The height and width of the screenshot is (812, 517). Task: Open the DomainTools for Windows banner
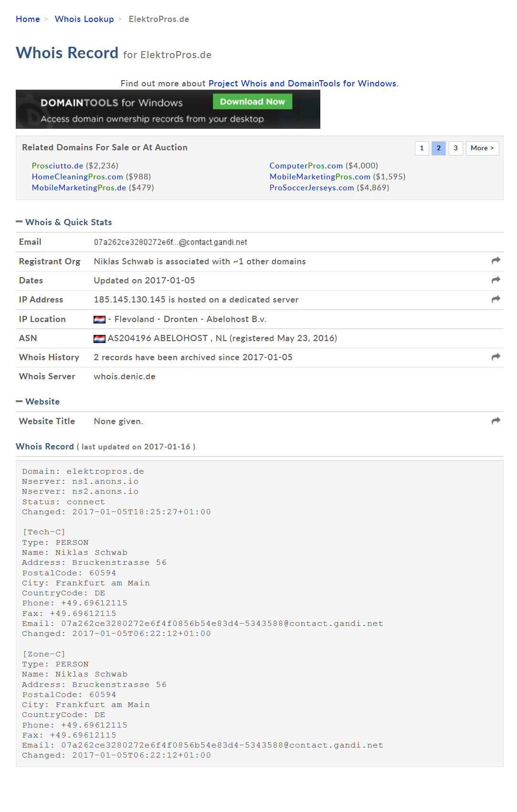[168, 109]
